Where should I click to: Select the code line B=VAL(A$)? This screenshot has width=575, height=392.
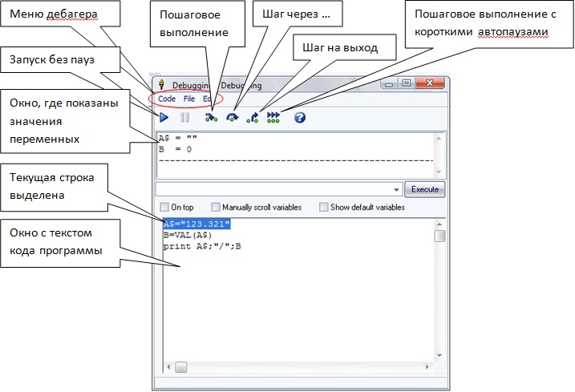(187, 235)
